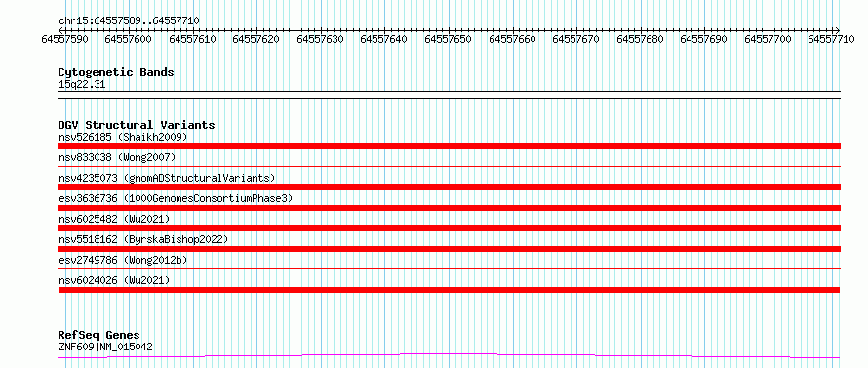This screenshot has width=868, height=368.
Task: Click the red bar for nsv526185
Action: click(449, 146)
